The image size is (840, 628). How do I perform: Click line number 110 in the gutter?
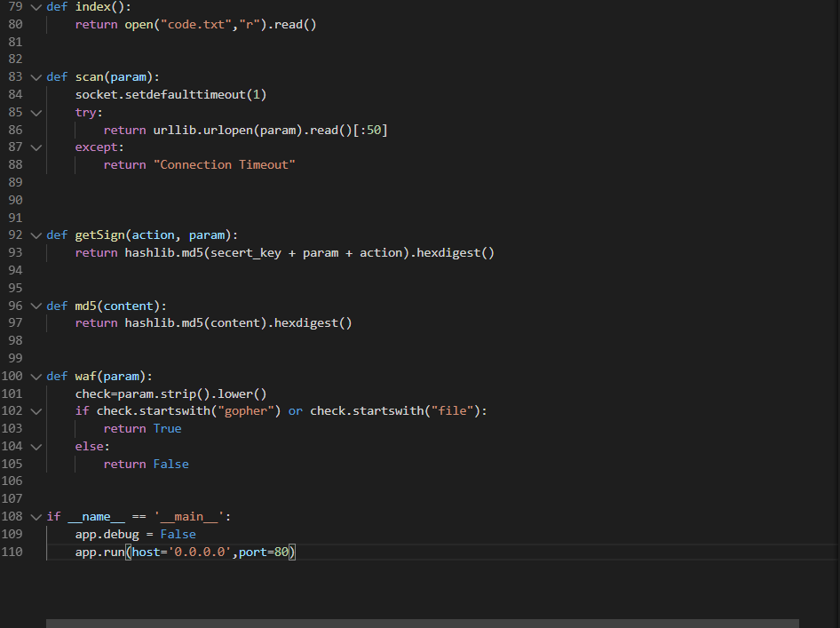tap(12, 552)
